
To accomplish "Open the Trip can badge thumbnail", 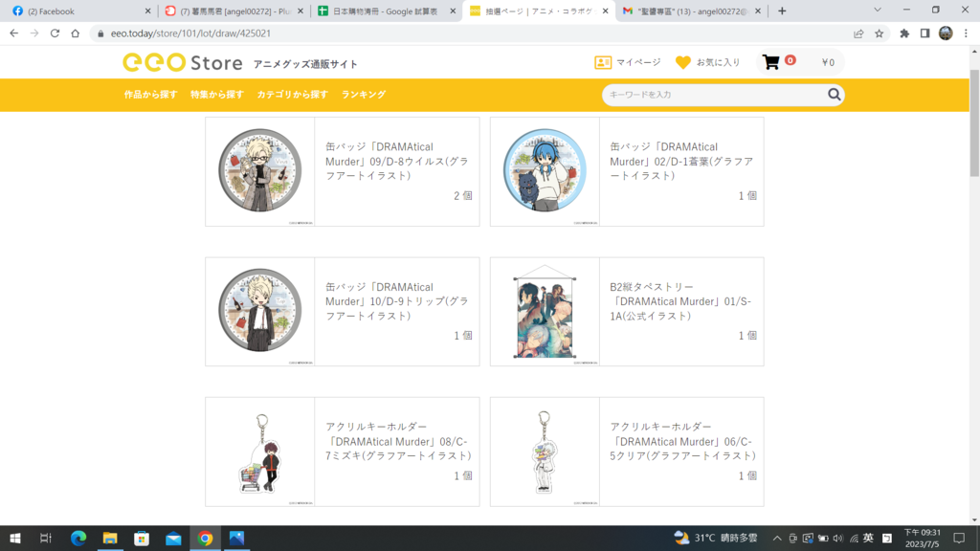I will point(260,311).
